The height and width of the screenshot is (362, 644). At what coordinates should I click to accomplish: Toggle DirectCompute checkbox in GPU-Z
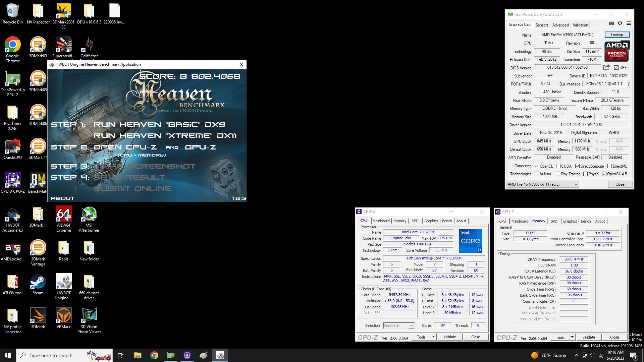577,166
